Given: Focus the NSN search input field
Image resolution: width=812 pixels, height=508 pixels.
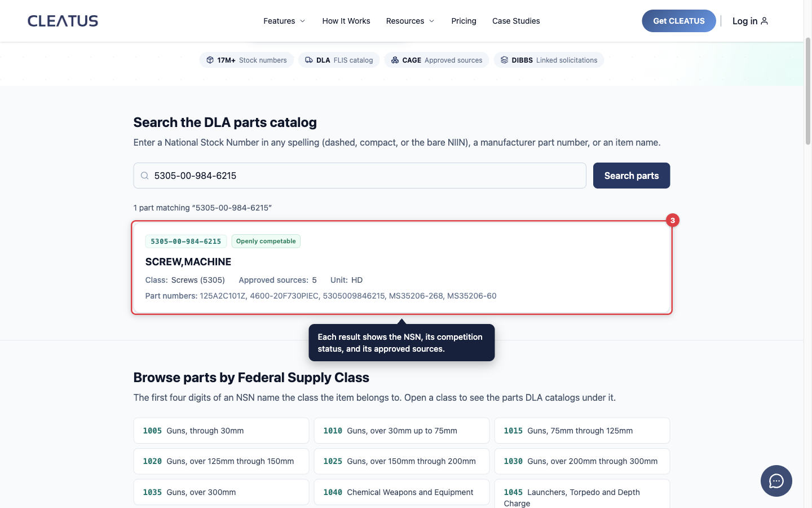Looking at the screenshot, I should [x=360, y=176].
